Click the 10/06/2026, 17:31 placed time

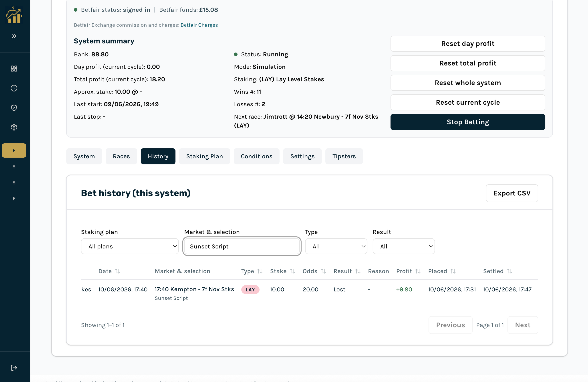click(452, 290)
